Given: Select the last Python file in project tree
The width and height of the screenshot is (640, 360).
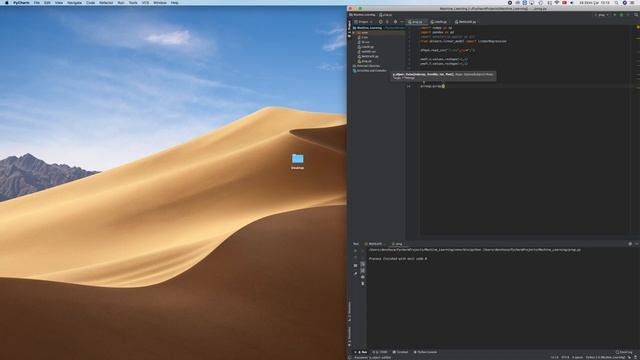Looking at the screenshot, I should coord(365,61).
